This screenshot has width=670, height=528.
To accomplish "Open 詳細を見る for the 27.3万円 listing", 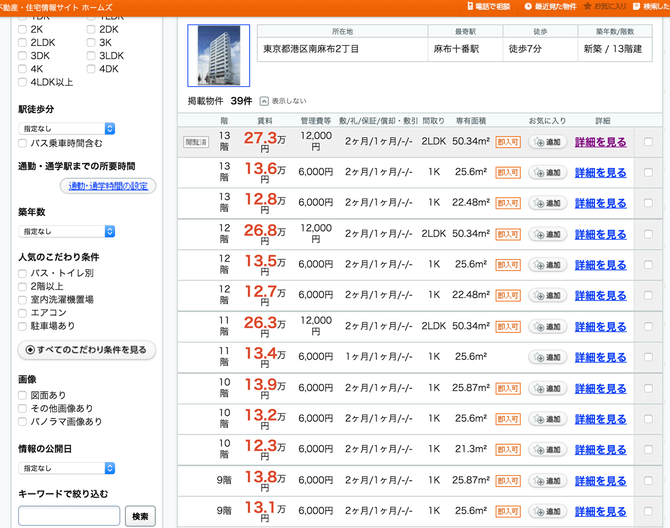I will 600,142.
